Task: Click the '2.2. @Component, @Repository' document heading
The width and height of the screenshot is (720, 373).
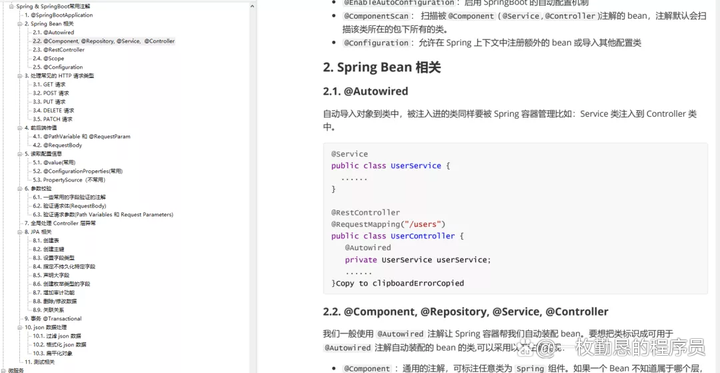Action: 466,312
